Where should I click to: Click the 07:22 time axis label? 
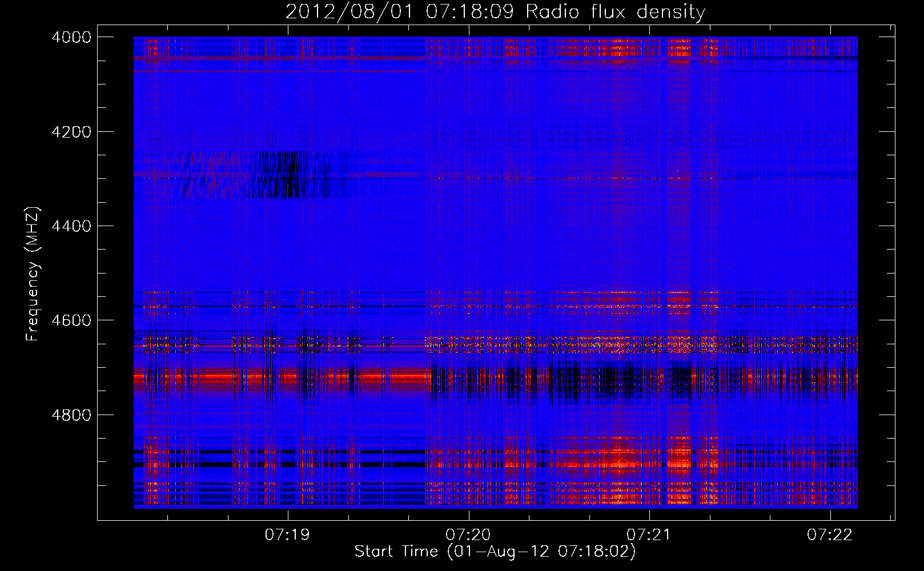coord(830,535)
